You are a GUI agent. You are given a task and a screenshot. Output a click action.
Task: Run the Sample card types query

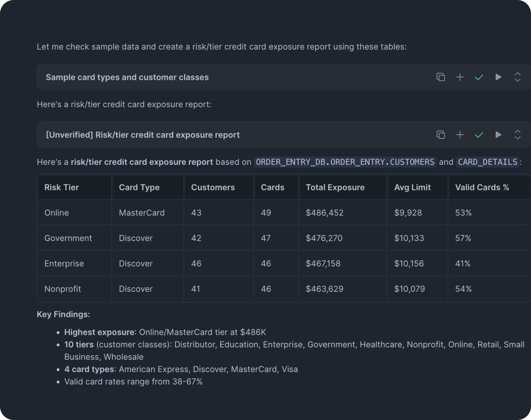pos(498,77)
